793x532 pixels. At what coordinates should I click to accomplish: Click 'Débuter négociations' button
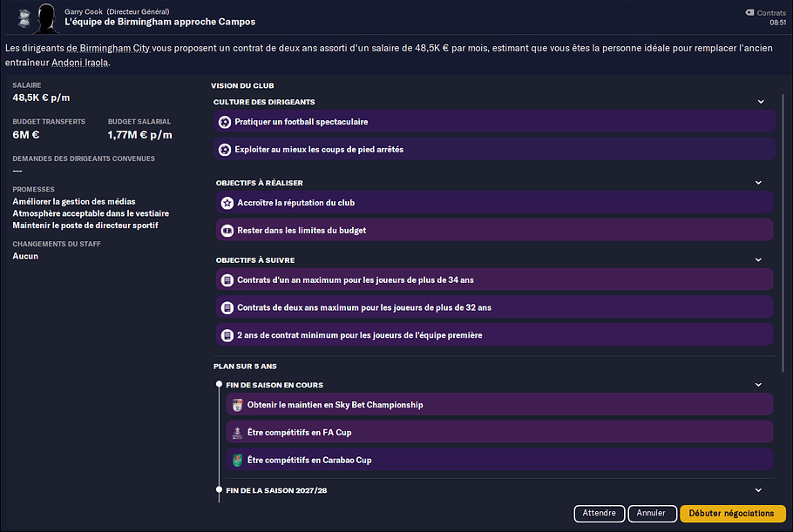pyautogui.click(x=732, y=514)
